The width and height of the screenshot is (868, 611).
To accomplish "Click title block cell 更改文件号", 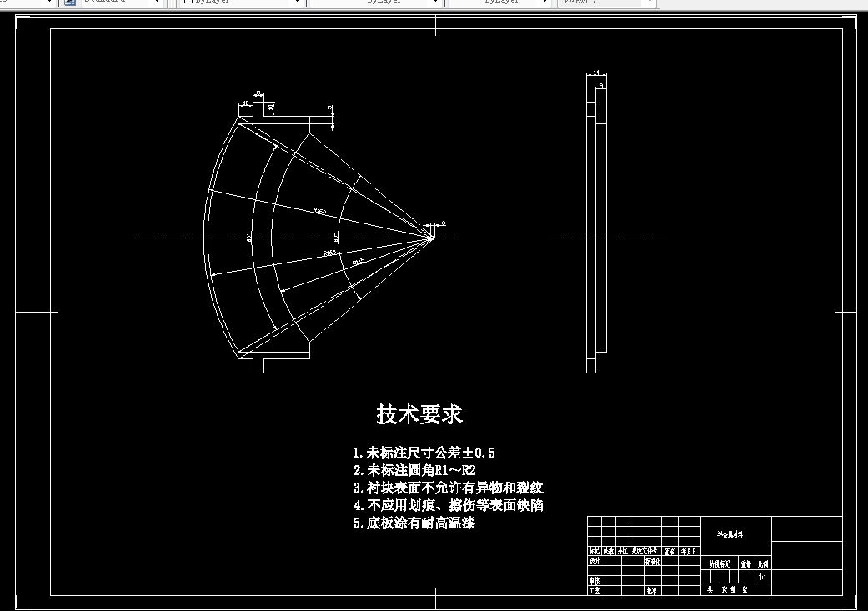I will [x=645, y=551].
